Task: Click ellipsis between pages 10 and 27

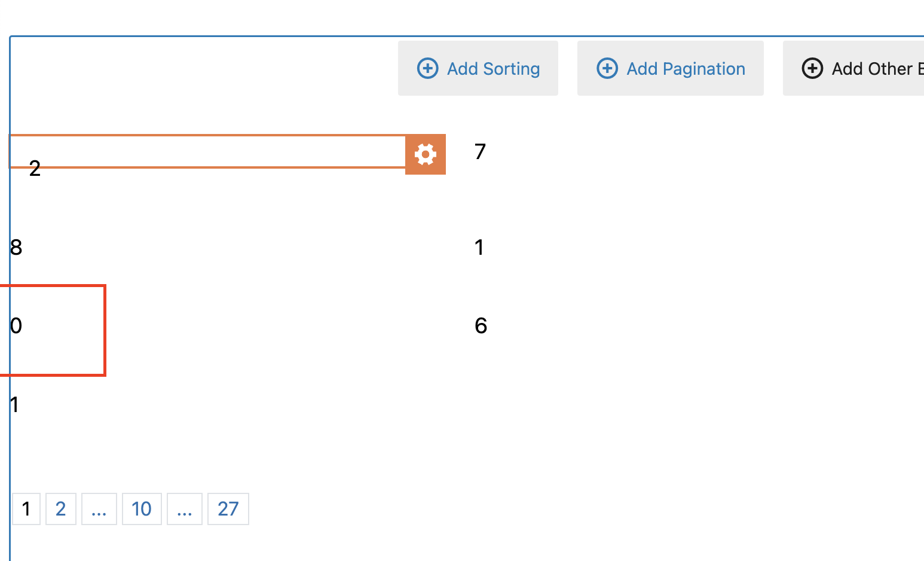Action: 185,509
